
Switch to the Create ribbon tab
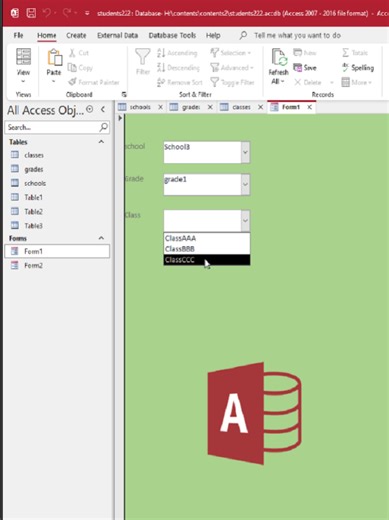76,35
